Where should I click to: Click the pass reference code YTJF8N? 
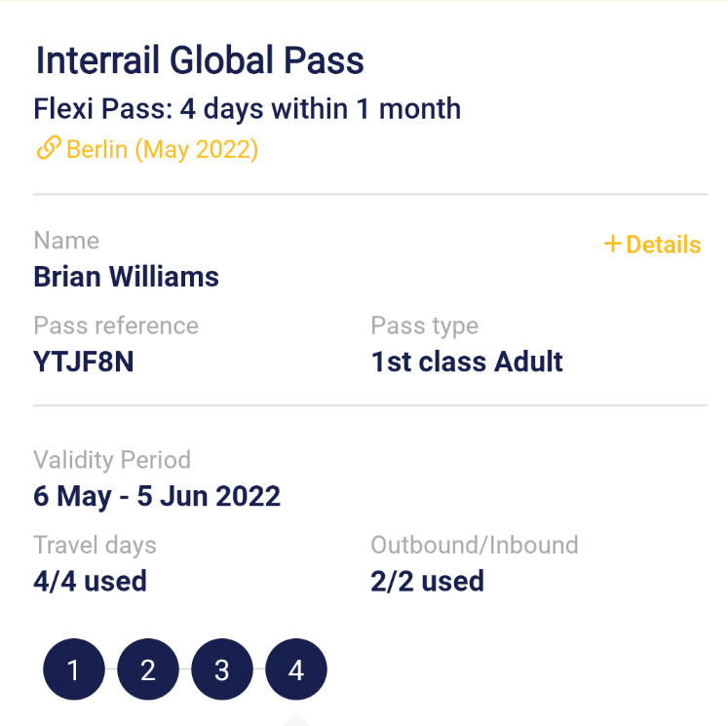click(84, 363)
